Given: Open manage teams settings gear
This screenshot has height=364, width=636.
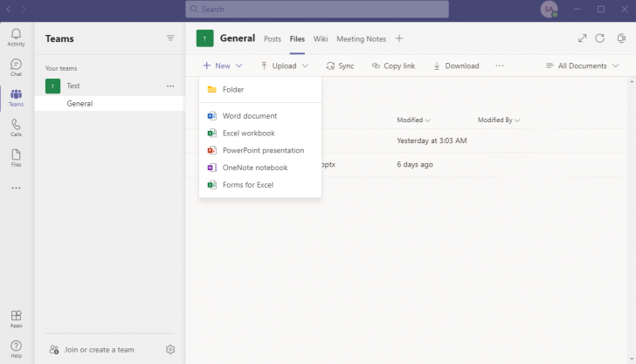Looking at the screenshot, I should [x=170, y=349].
